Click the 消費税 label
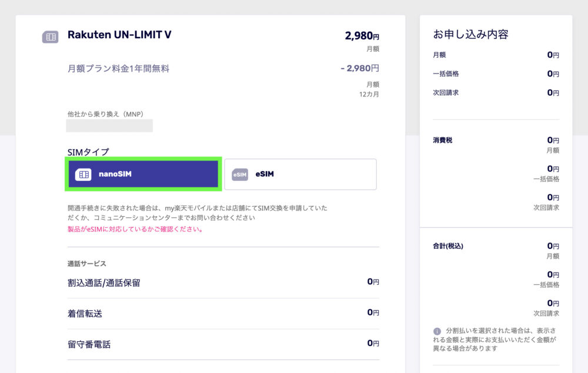The height and width of the screenshot is (373, 588). pyautogui.click(x=443, y=140)
